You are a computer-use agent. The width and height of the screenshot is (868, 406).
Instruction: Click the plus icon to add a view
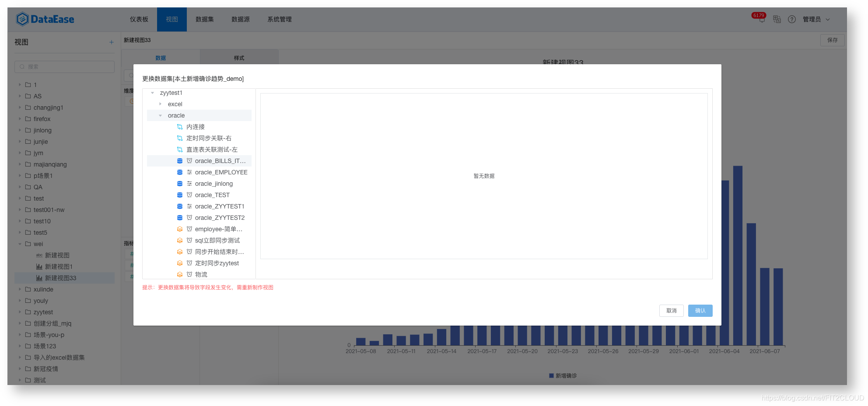pyautogui.click(x=112, y=42)
